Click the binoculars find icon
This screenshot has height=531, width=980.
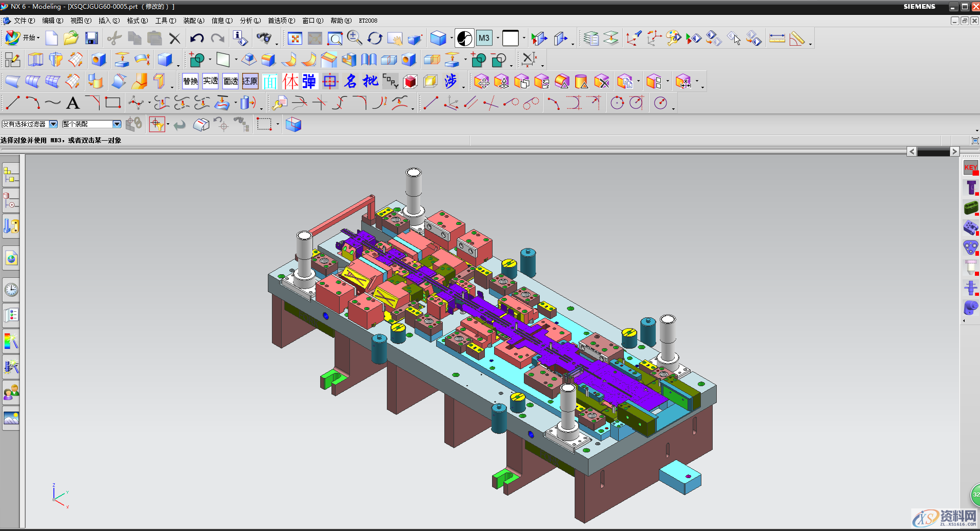264,38
